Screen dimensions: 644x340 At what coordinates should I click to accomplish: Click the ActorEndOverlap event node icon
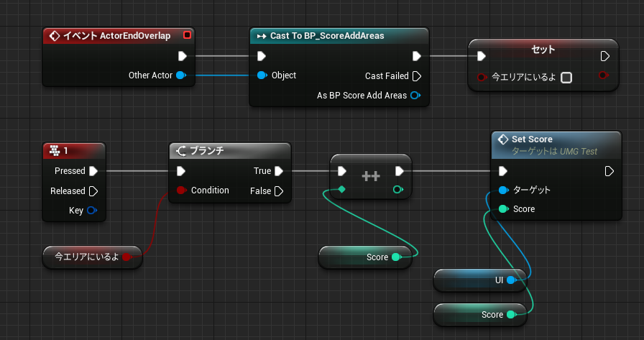pos(54,36)
